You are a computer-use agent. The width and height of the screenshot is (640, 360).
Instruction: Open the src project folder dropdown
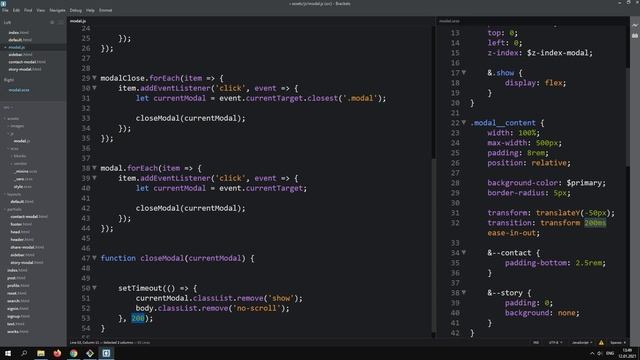tap(8, 107)
